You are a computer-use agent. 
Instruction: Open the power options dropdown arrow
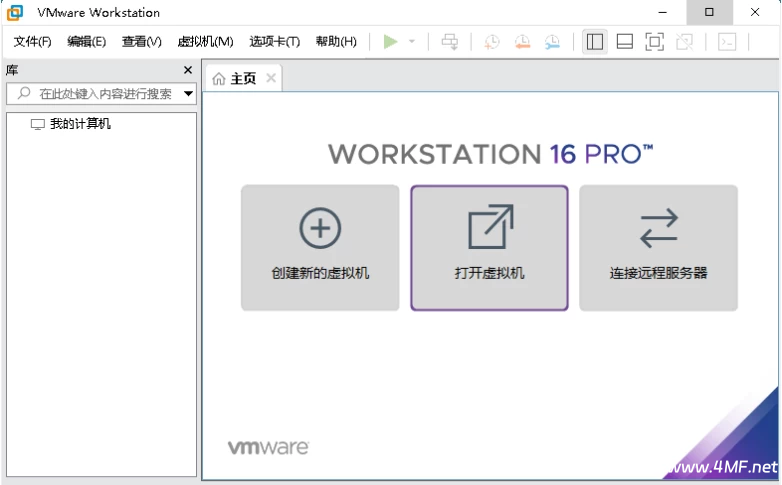pyautogui.click(x=411, y=42)
